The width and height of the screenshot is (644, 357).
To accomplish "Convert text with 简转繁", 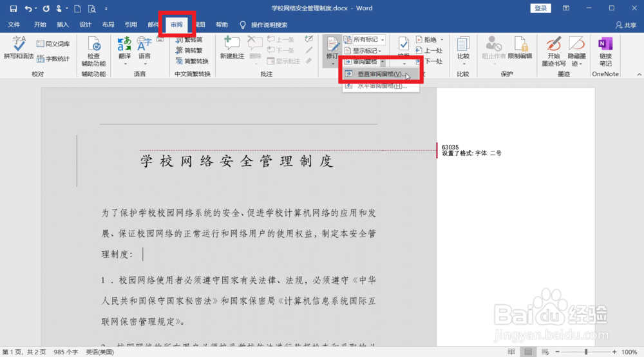I will [x=189, y=50].
